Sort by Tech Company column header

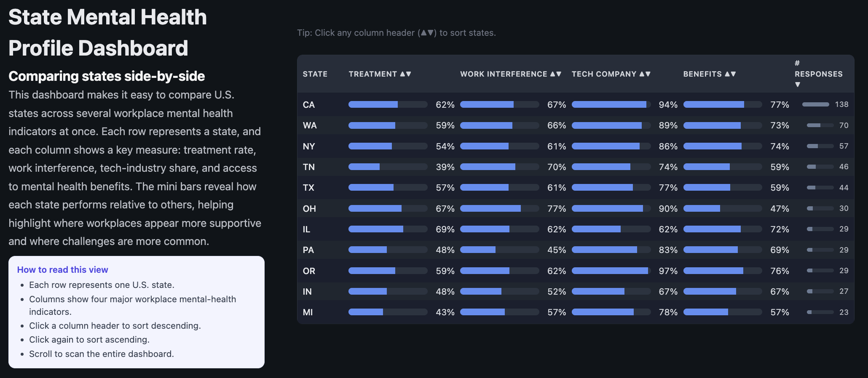[611, 74]
